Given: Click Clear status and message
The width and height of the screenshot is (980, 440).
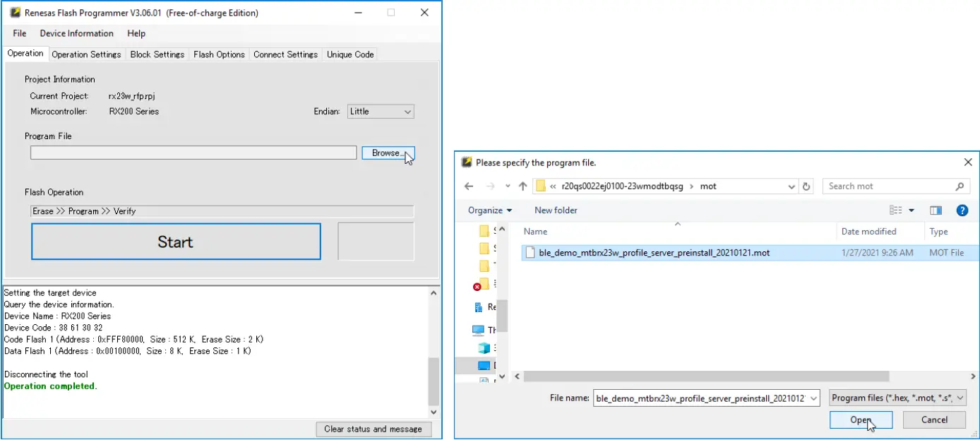Looking at the screenshot, I should (374, 429).
